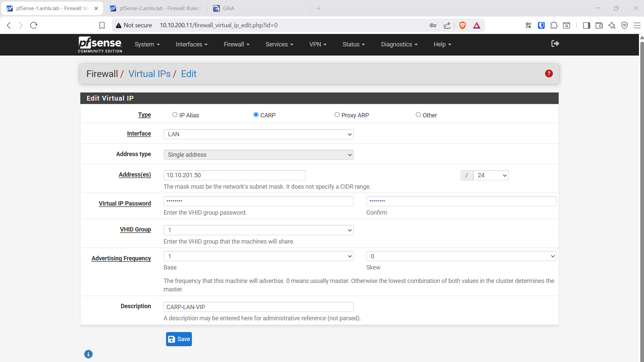
Task: Open the QR code extension icon
Action: pos(529,26)
